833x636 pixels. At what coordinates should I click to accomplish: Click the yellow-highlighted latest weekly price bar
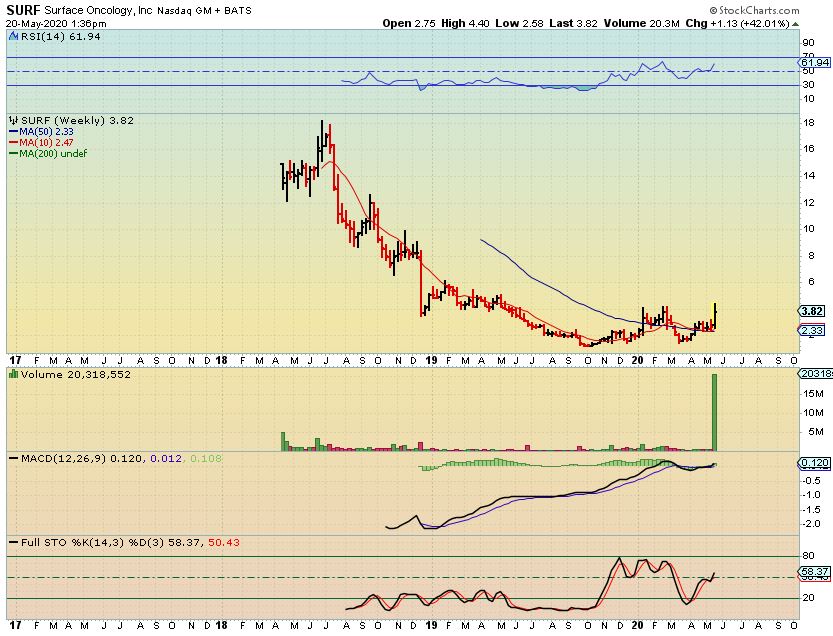pos(715,316)
